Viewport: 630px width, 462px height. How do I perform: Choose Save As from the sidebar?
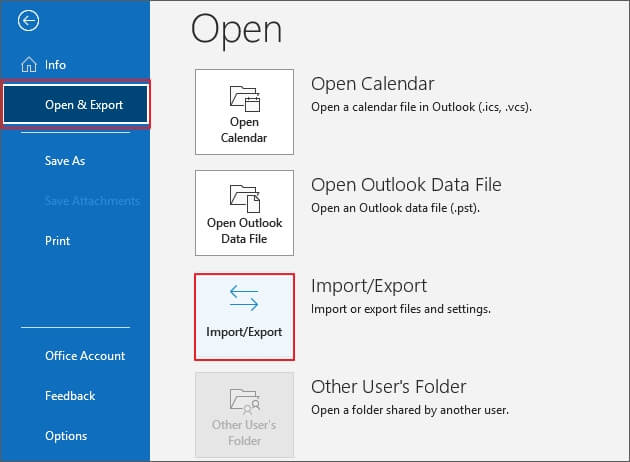pos(65,161)
